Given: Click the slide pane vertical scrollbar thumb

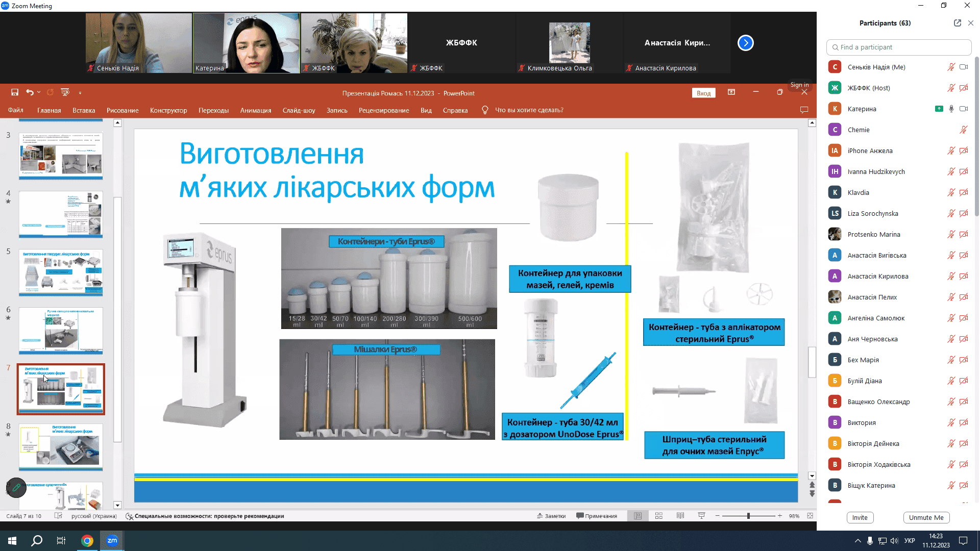Looking at the screenshot, I should click(x=812, y=362).
